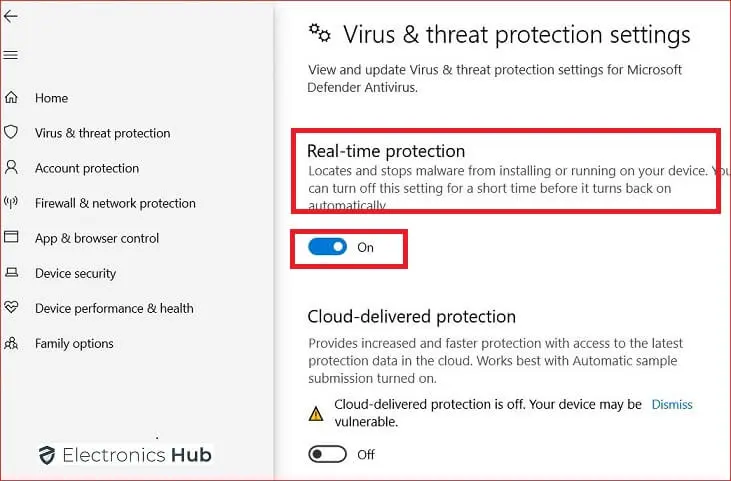The height and width of the screenshot is (481, 731).
Task: Open the hamburger navigation menu
Action: click(11, 55)
